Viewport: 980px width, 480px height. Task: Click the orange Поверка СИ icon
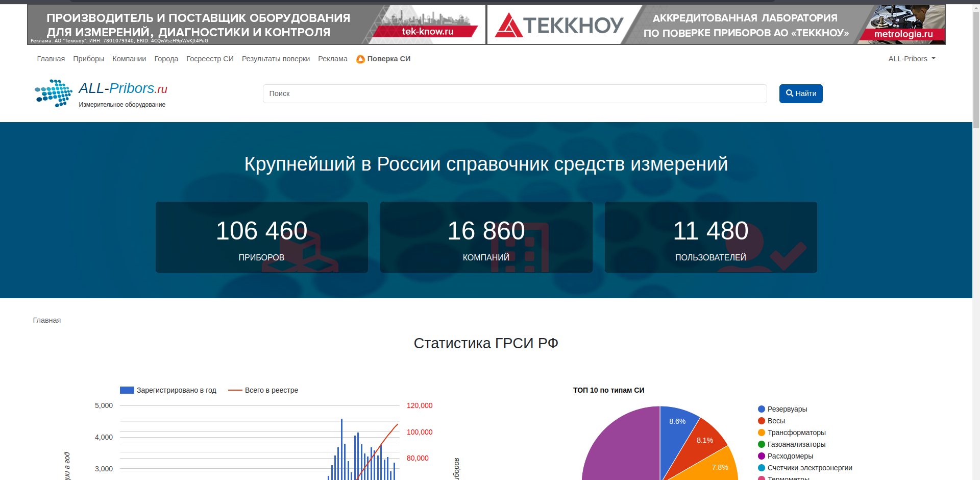[x=360, y=59]
